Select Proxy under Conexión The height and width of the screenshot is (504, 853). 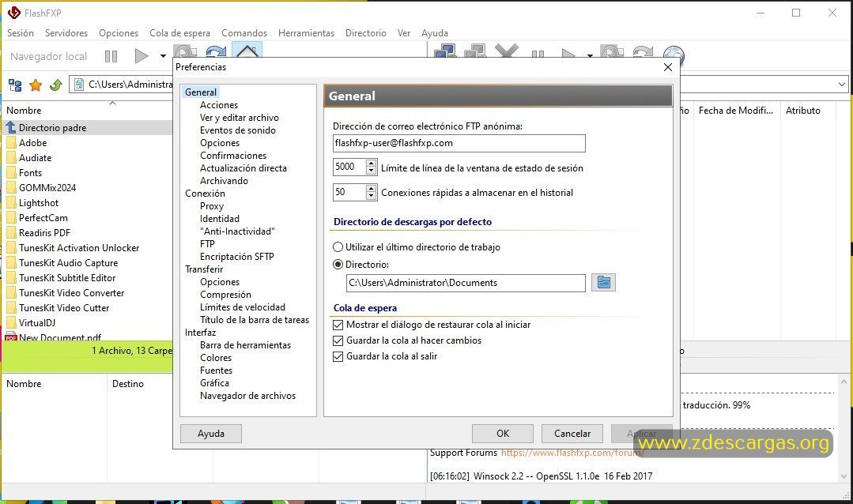tap(212, 206)
